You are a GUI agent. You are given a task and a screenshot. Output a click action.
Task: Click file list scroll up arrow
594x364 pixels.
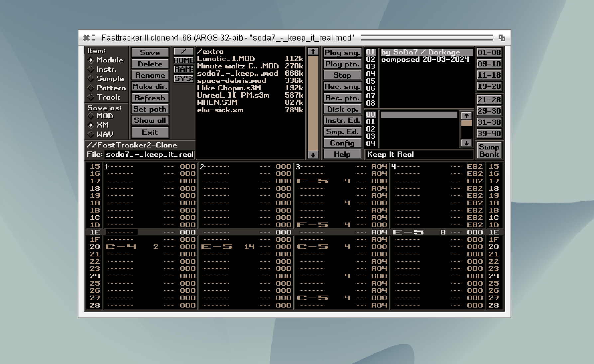click(313, 51)
